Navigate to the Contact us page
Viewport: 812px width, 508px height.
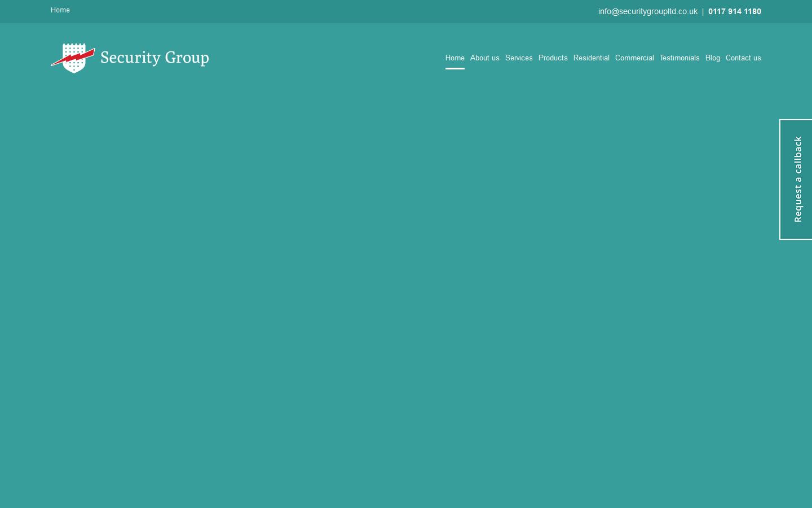click(x=743, y=58)
